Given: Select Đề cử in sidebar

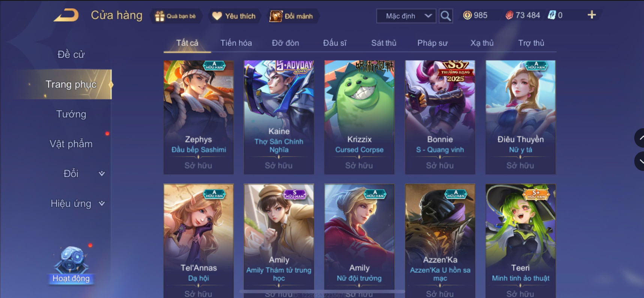Looking at the screenshot, I should point(71,54).
